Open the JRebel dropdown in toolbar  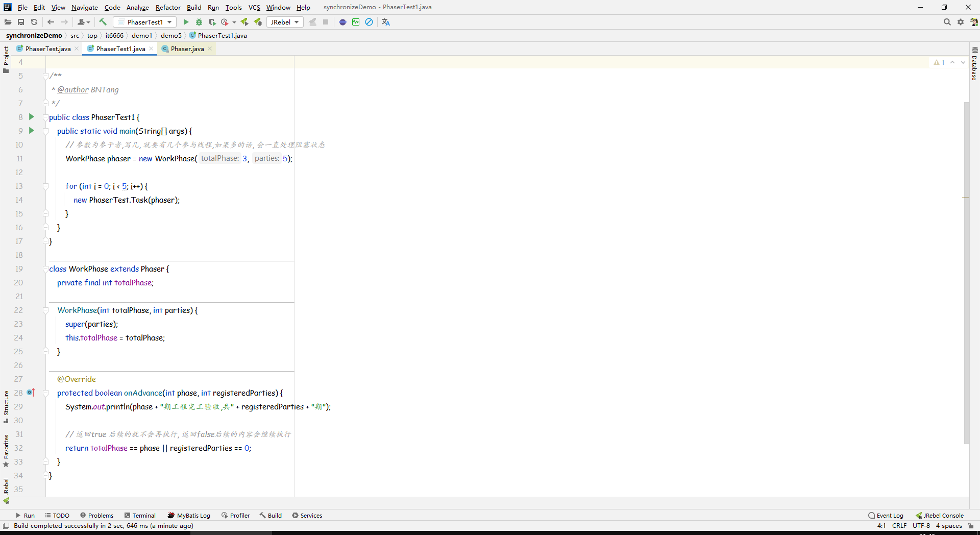[285, 22]
